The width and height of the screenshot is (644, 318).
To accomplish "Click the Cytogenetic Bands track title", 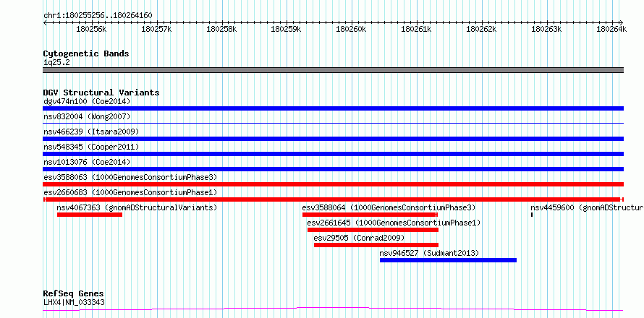I will click(86, 53).
